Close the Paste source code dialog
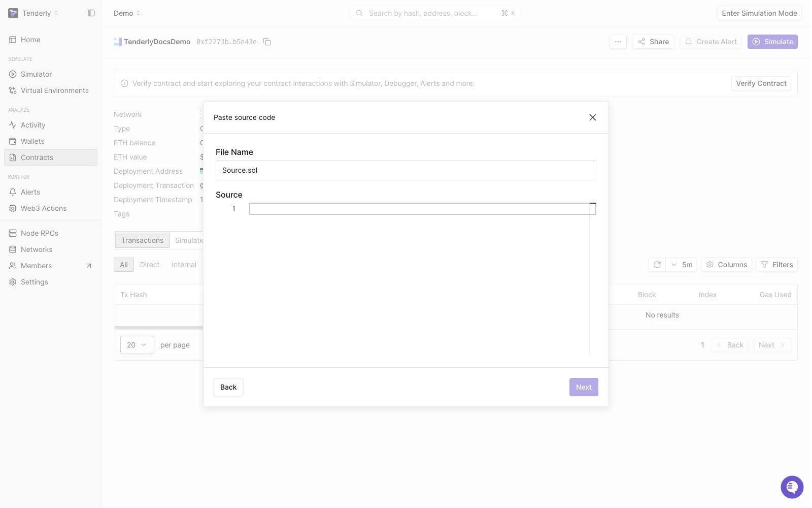812x508 pixels. [592, 117]
